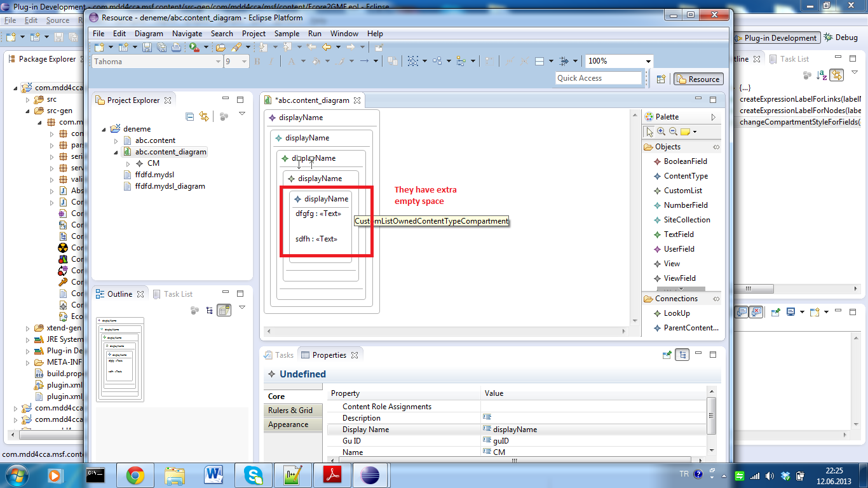
Task: Toggle Link with Editor in Project Explorer
Action: [203, 116]
